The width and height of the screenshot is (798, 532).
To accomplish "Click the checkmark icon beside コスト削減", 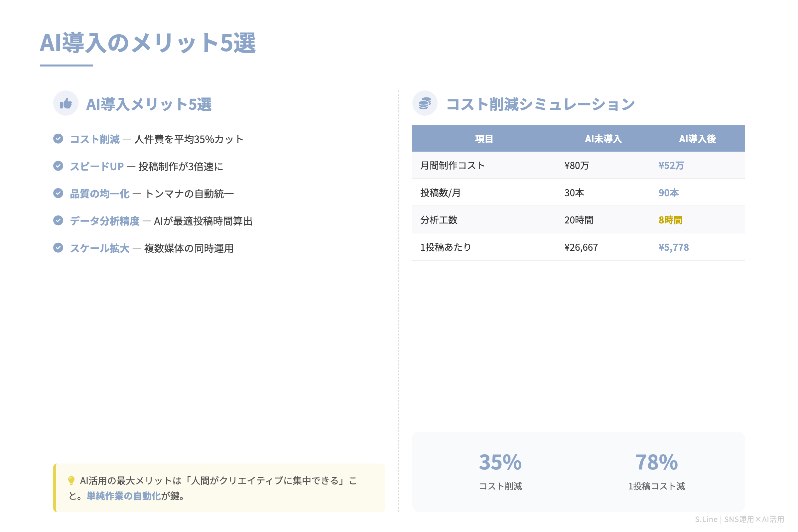I will (59, 138).
